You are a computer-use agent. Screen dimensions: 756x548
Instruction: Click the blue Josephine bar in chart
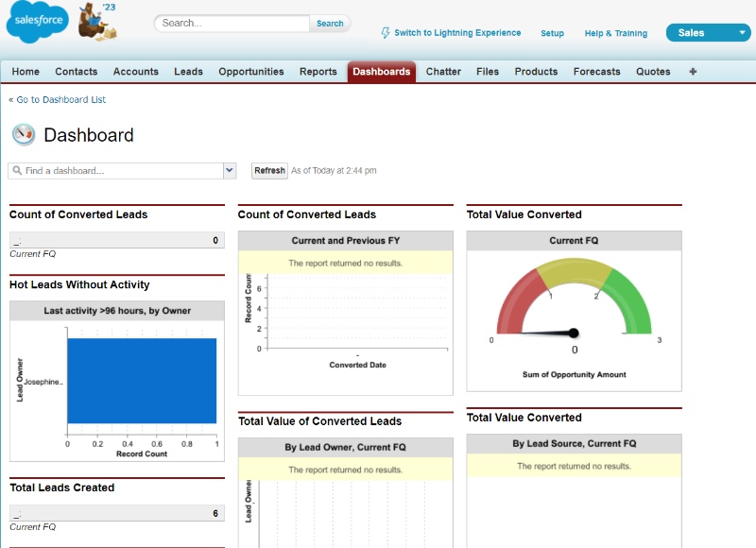pyautogui.click(x=142, y=381)
